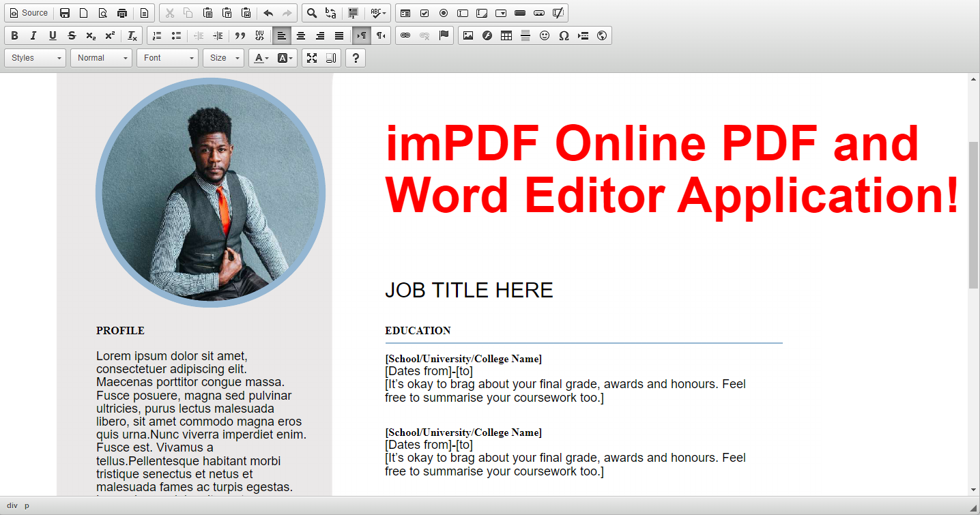Open the Font dropdown
This screenshot has height=515, width=980.
[x=167, y=58]
